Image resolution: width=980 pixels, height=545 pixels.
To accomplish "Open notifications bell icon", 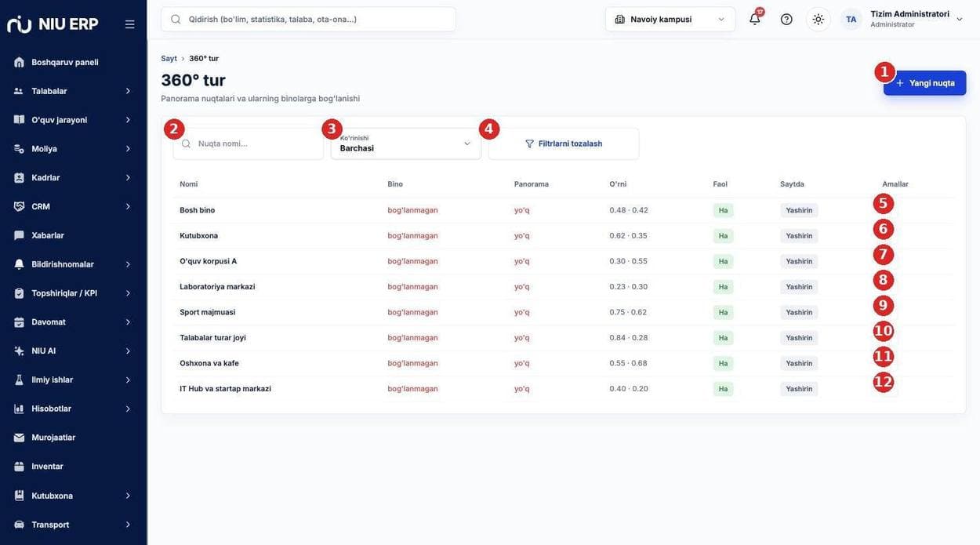I will tap(755, 19).
